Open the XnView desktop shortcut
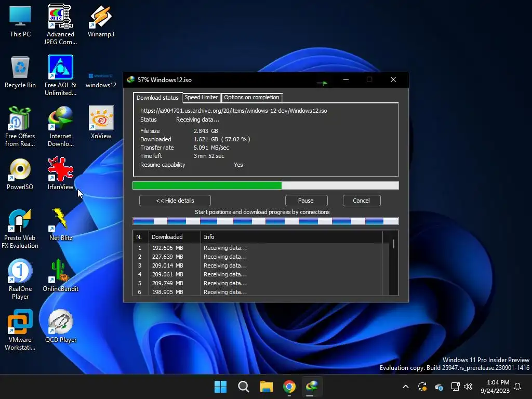The width and height of the screenshot is (532, 399). [101, 122]
